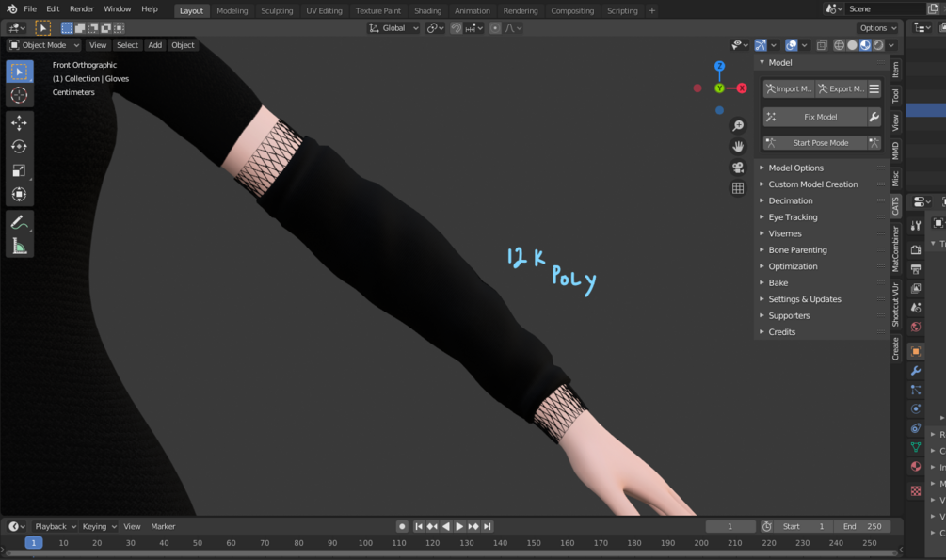Open the Global transform orientation dropdown
The width and height of the screenshot is (946, 560).
pos(393,27)
